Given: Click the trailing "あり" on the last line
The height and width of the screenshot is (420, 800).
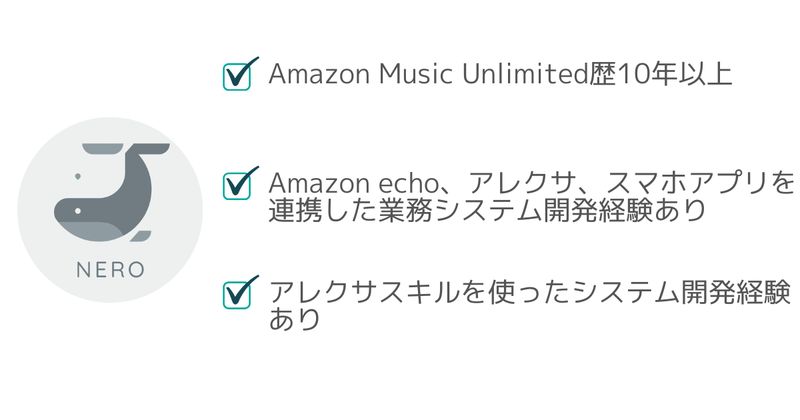Looking at the screenshot, I should pos(294,320).
